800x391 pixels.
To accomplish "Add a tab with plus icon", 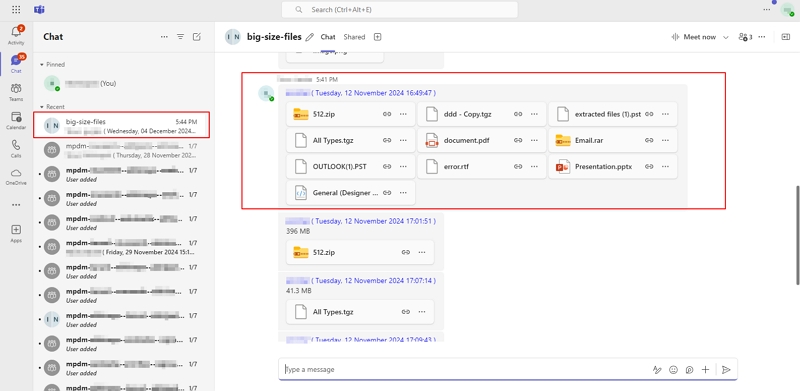I will (378, 37).
